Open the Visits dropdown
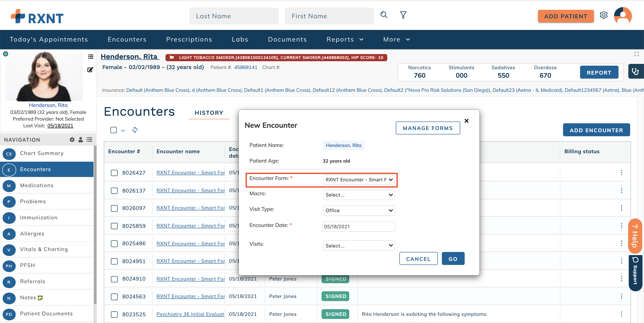The image size is (644, 323). 359,246
